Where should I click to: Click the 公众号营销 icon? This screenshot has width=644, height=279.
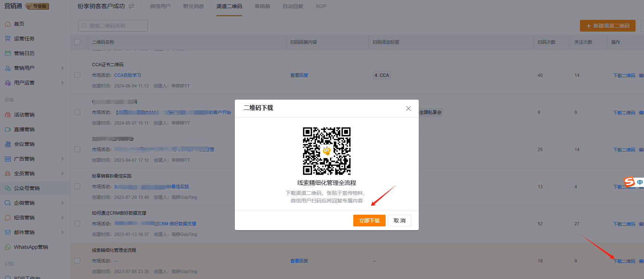pyautogui.click(x=8, y=188)
